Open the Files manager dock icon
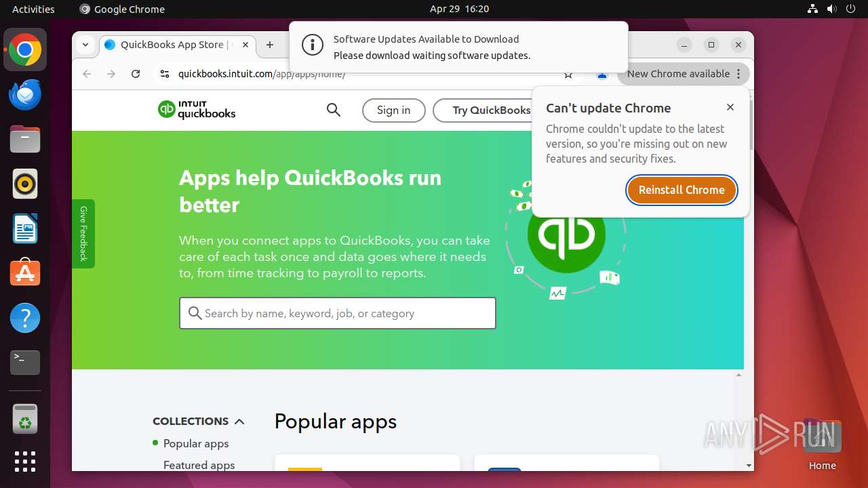 click(x=25, y=140)
